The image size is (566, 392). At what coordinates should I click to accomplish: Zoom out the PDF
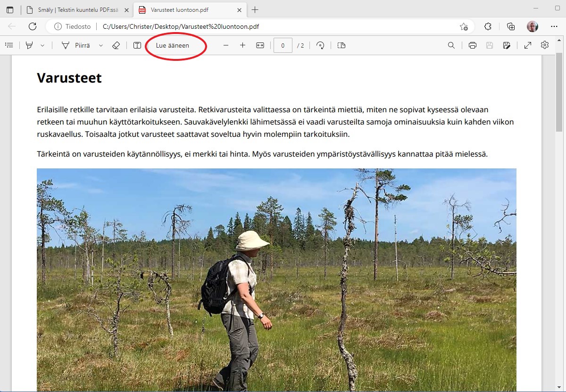(x=226, y=45)
